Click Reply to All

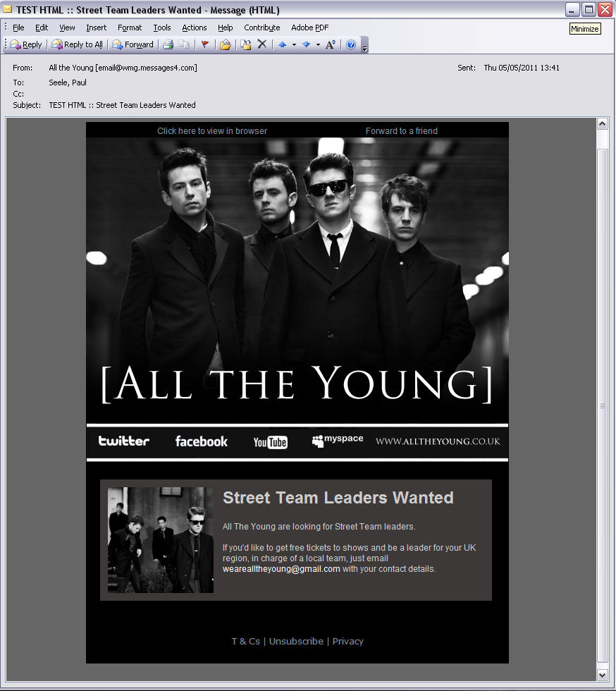point(77,44)
